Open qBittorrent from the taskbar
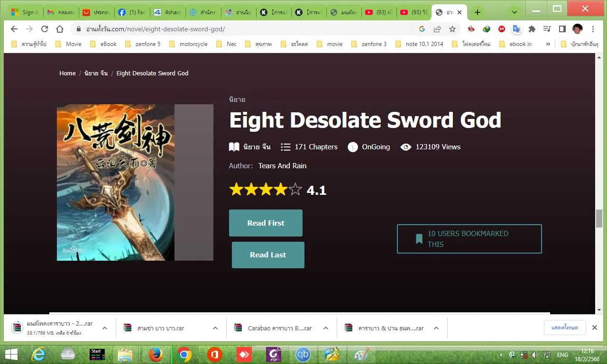 pos(303,354)
